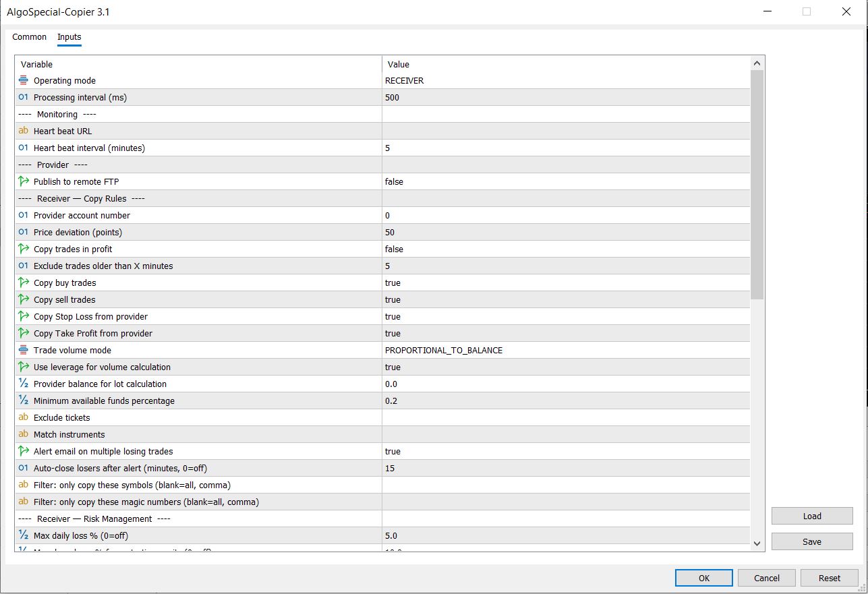Click the vertical scrollbar thumb of inputs list
Screen dimensions: 868x594
pos(757,184)
